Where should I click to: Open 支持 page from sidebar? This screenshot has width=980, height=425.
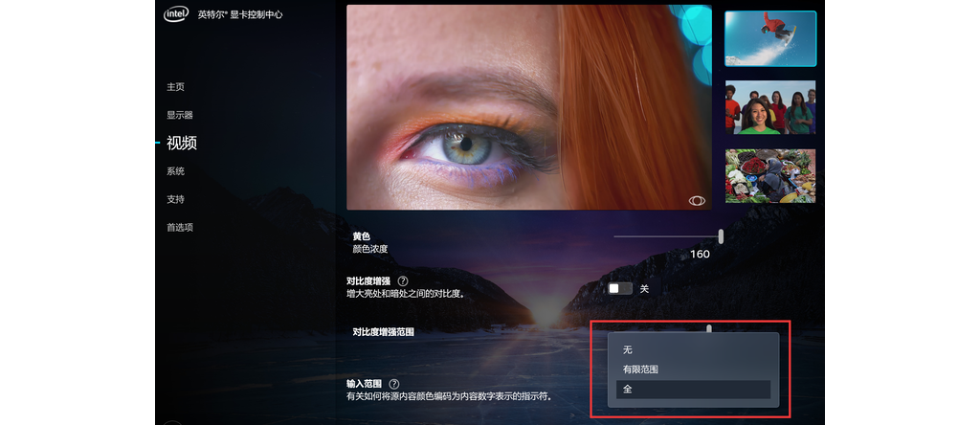pyautogui.click(x=175, y=199)
